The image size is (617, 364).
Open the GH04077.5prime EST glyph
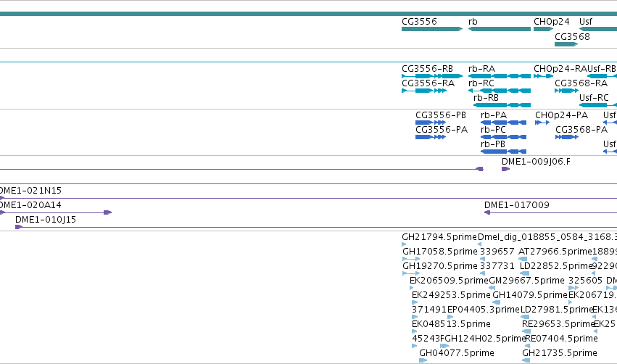pyautogui.click(x=423, y=360)
